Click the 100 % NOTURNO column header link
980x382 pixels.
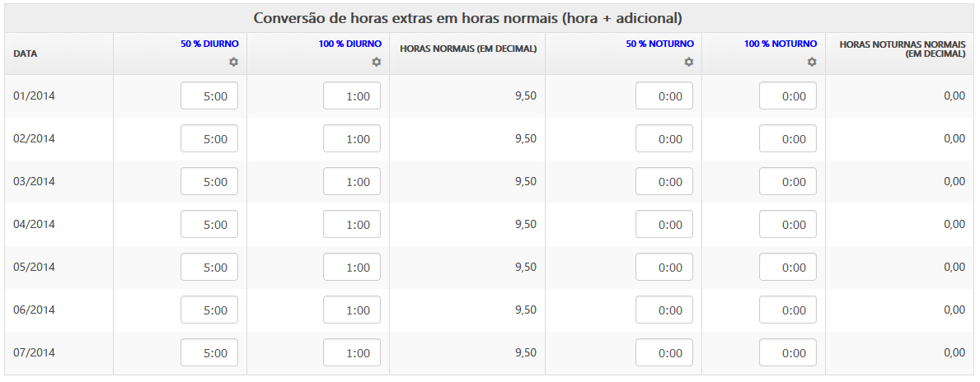click(x=781, y=44)
